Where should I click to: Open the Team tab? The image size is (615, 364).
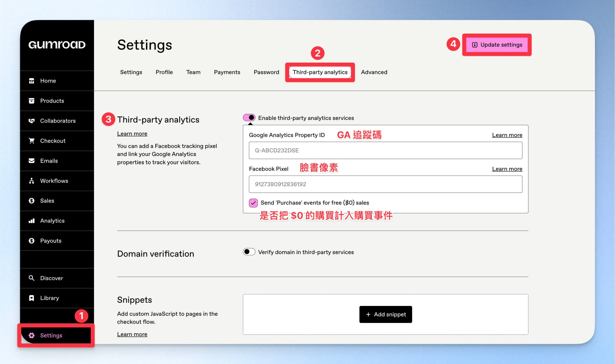[x=193, y=72]
